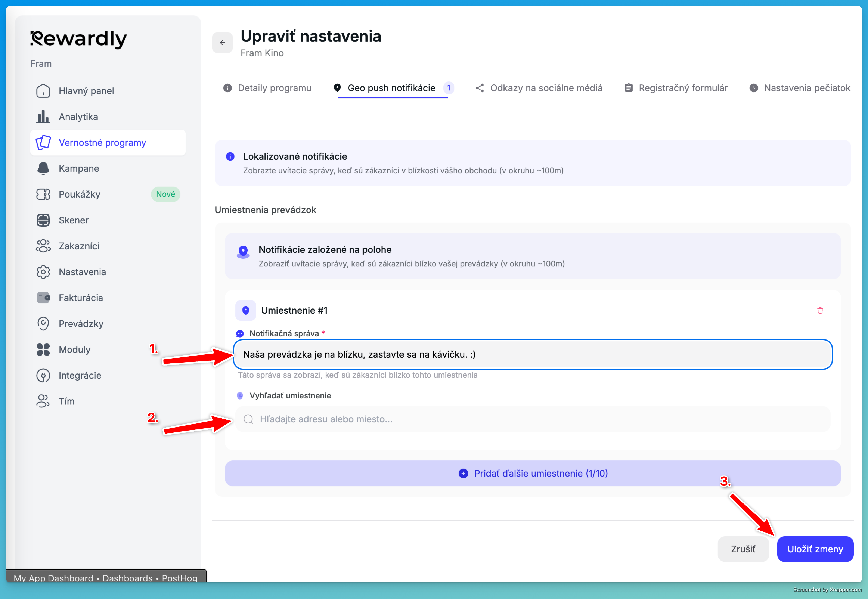Open Hlavný panel in the sidebar
868x599 pixels.
coord(108,91)
